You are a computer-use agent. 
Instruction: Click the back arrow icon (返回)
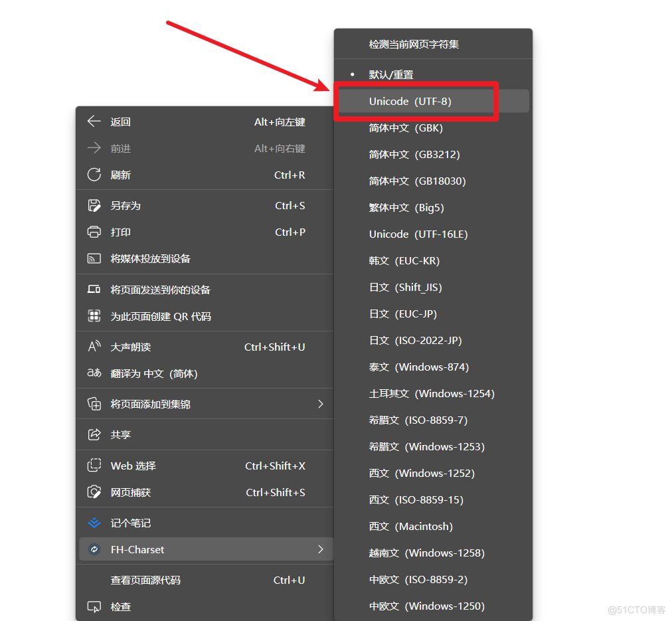tap(94, 122)
